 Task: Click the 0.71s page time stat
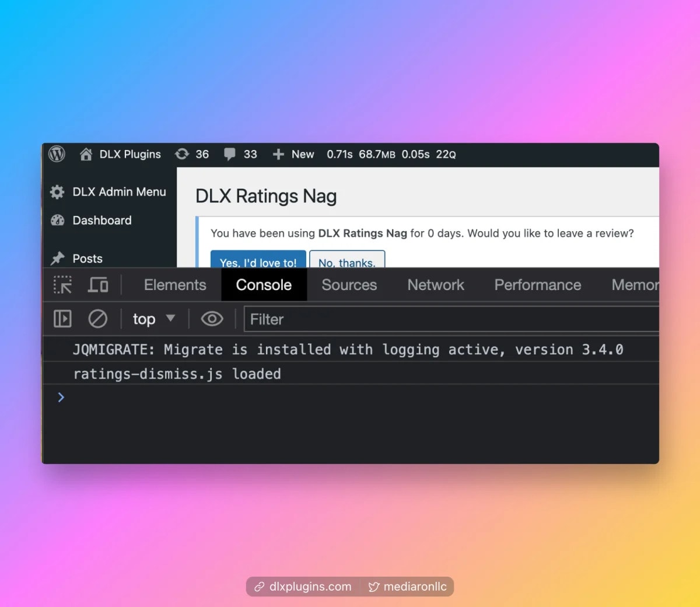(x=339, y=154)
